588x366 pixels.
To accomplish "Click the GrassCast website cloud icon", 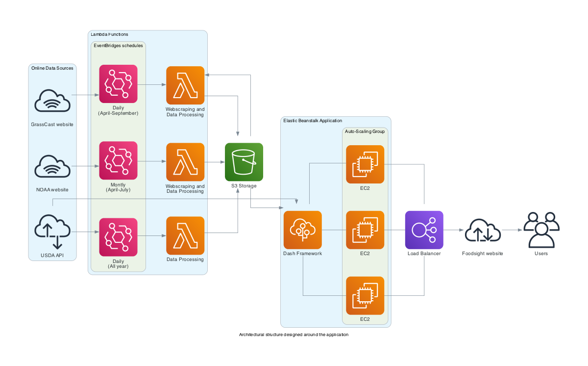I will tap(52, 100).
